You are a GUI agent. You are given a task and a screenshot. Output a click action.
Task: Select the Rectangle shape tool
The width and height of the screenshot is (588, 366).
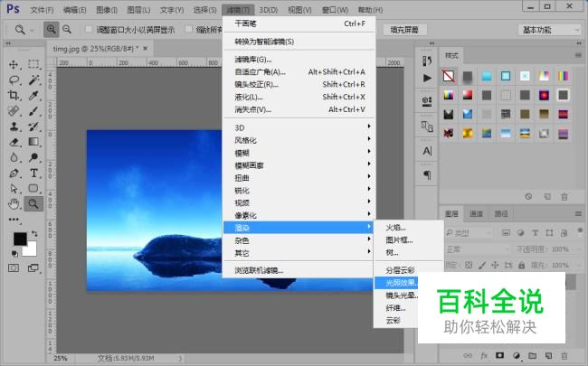[x=33, y=188]
